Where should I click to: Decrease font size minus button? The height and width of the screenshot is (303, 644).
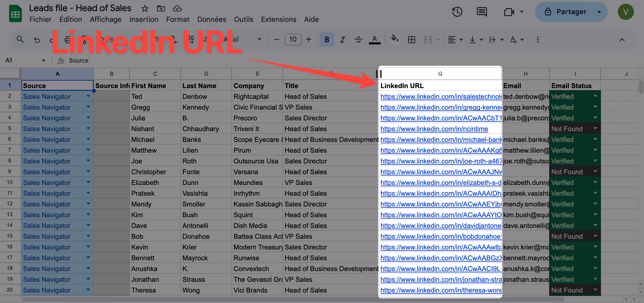pos(277,40)
